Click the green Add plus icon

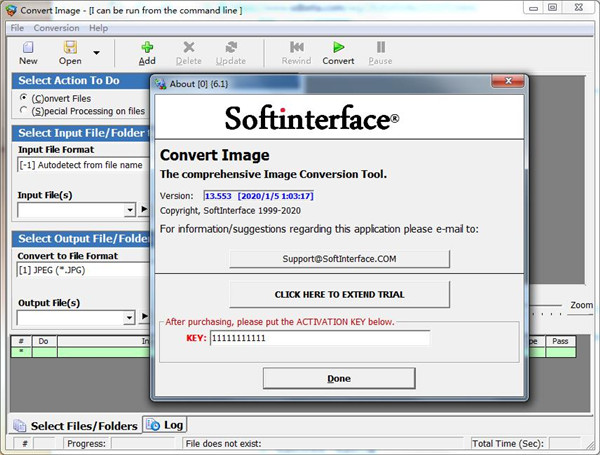147,47
